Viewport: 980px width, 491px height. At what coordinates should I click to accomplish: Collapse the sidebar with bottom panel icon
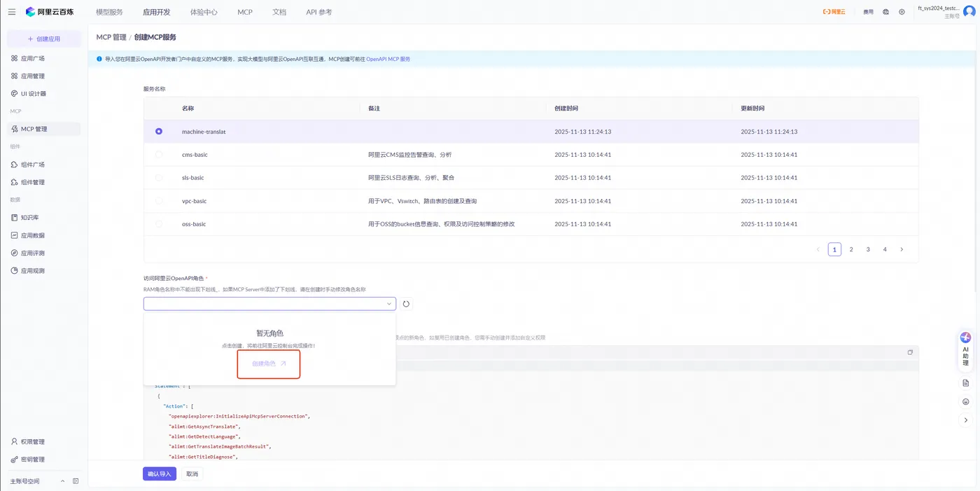coord(76,481)
